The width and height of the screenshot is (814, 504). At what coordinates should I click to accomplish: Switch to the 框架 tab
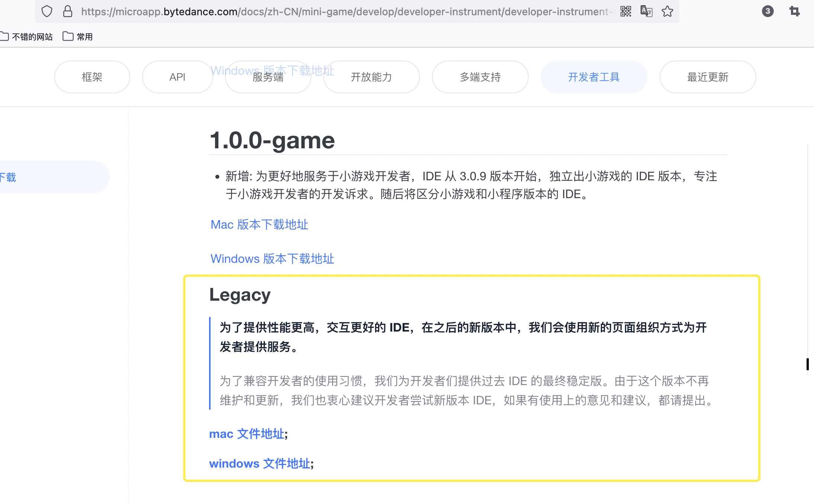pyautogui.click(x=92, y=77)
